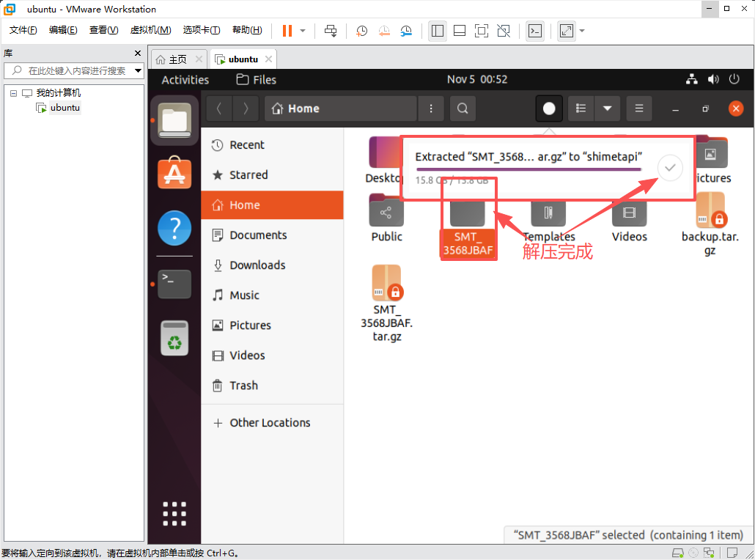
Task: Open the view options dropdown in Files
Action: [607, 108]
